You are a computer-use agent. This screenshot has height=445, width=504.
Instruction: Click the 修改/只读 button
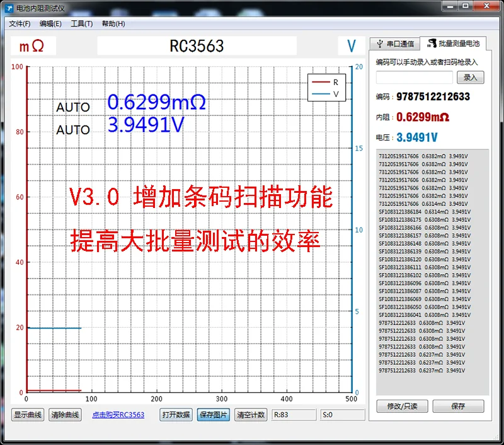[402, 406]
